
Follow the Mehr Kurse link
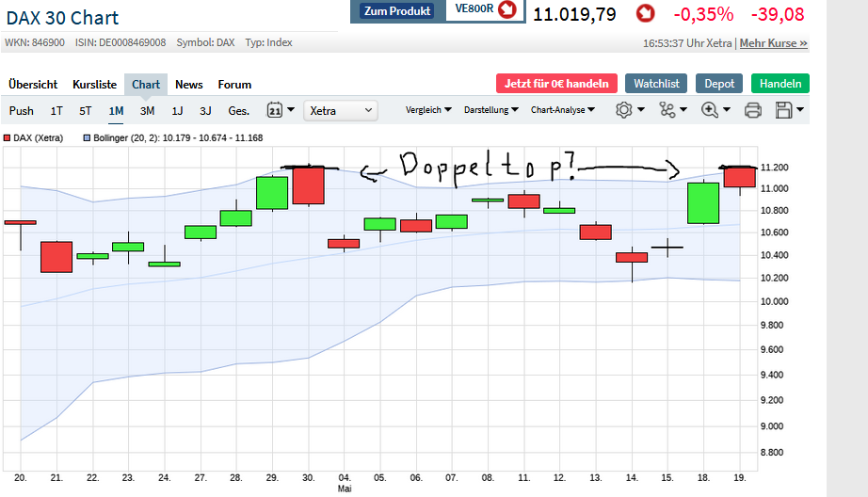click(x=773, y=43)
